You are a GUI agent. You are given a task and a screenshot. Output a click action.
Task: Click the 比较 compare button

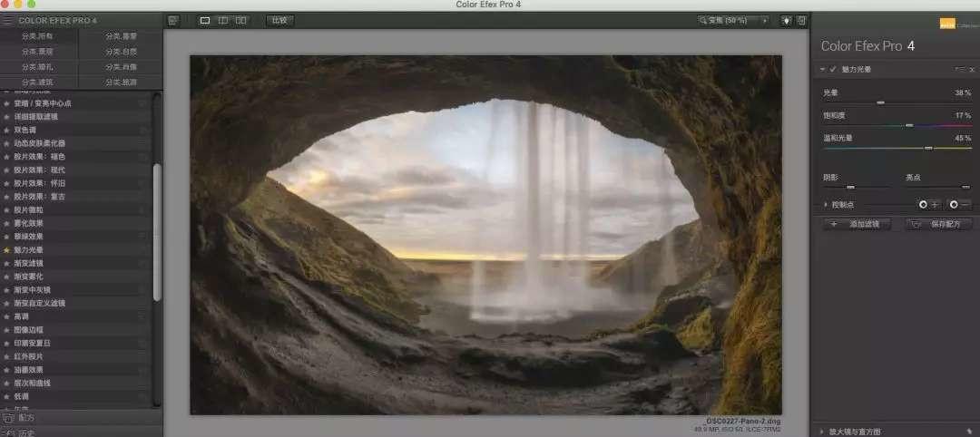click(x=279, y=21)
